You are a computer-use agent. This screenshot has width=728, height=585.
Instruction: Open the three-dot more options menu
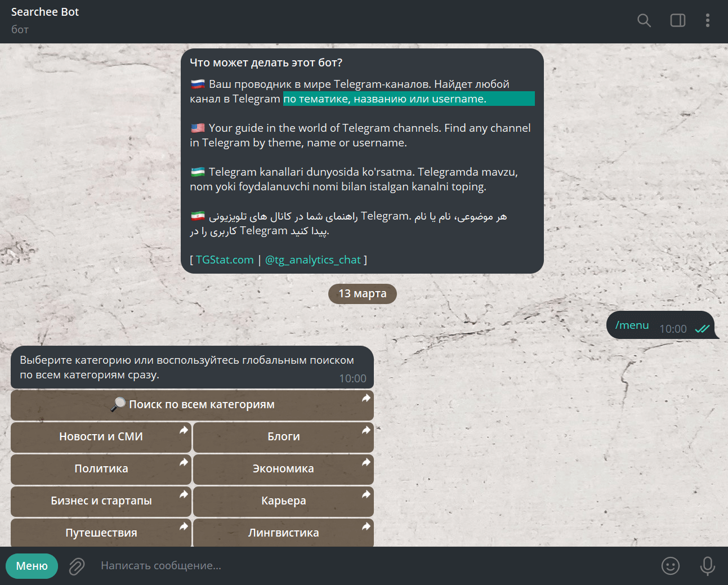pos(707,21)
